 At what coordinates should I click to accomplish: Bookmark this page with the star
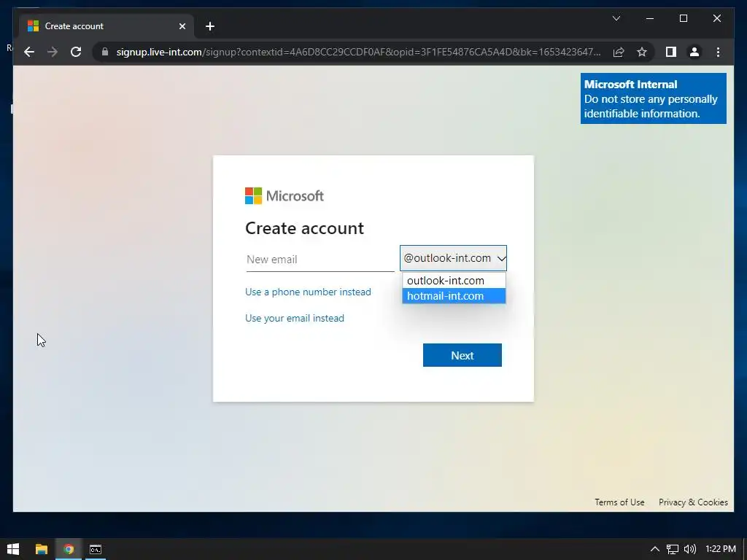point(642,52)
